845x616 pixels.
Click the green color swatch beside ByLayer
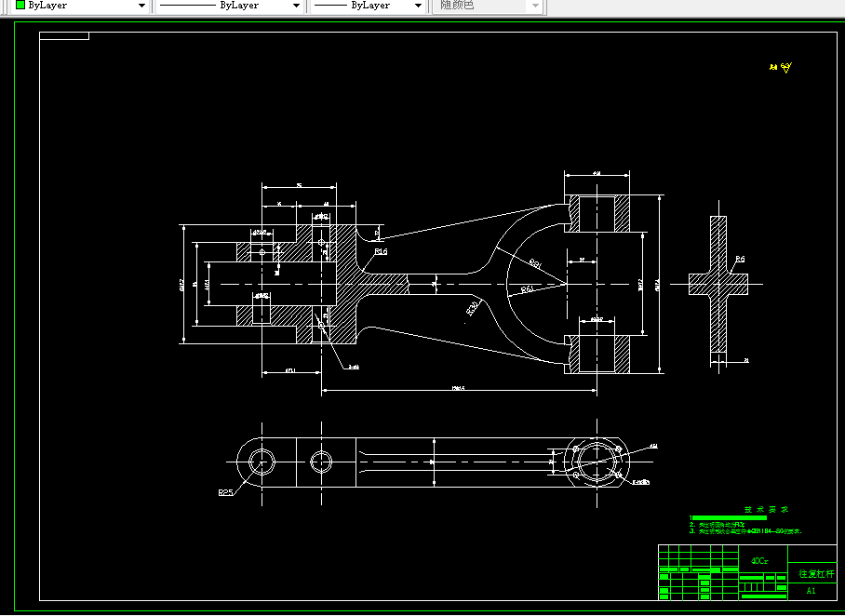(20, 5)
